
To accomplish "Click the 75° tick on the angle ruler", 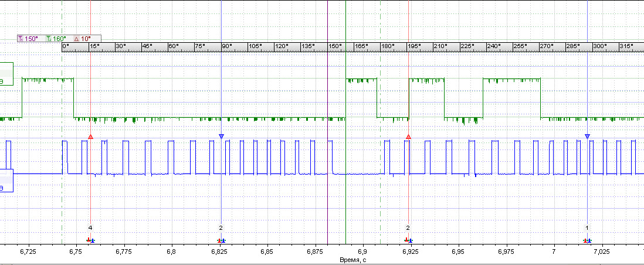I will [x=200, y=46].
